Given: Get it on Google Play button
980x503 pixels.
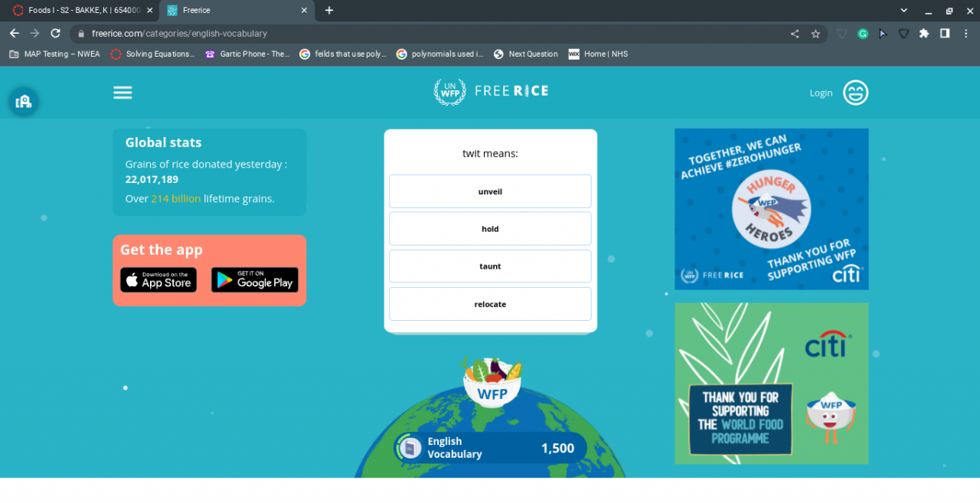Looking at the screenshot, I should click(255, 280).
